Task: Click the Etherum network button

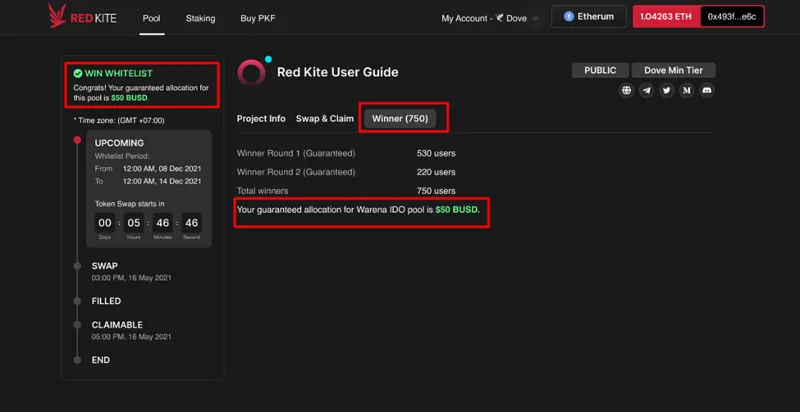Action: [589, 16]
